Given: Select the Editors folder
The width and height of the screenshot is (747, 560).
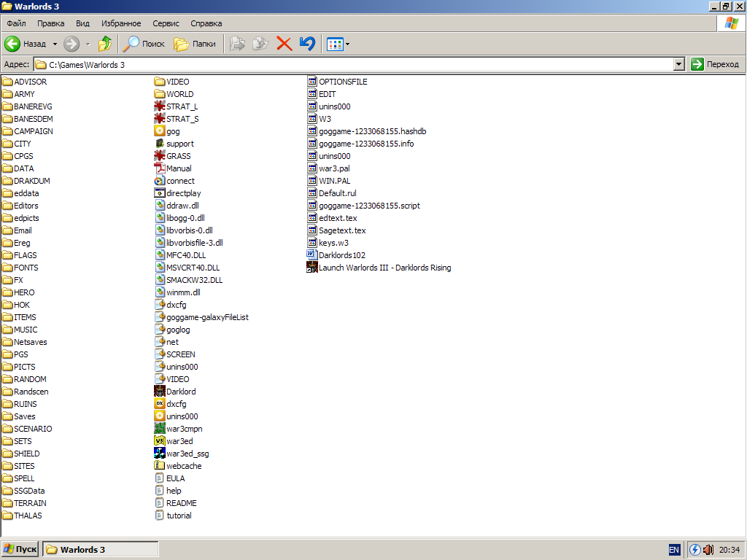Looking at the screenshot, I should pyautogui.click(x=20, y=205).
